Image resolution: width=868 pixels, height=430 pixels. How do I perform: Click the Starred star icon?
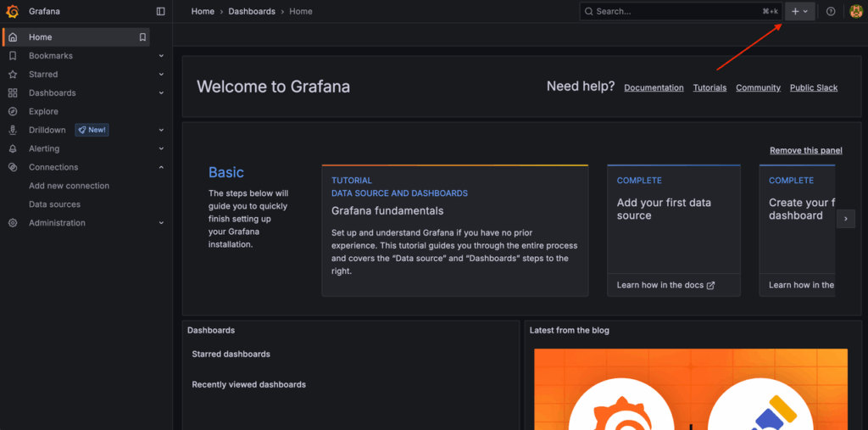coord(13,75)
